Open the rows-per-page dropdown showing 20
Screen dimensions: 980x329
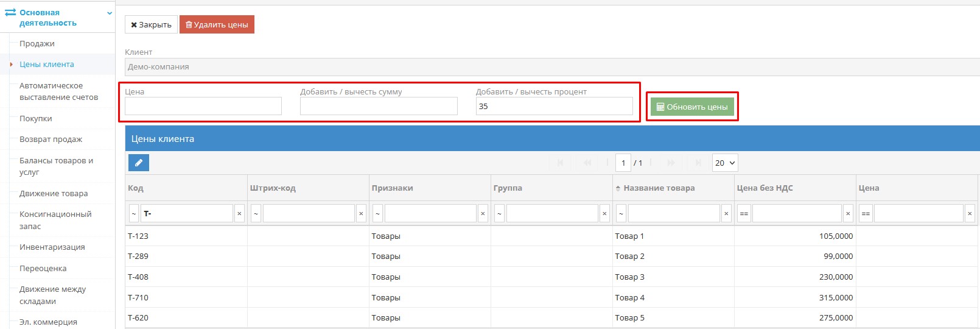pos(724,163)
